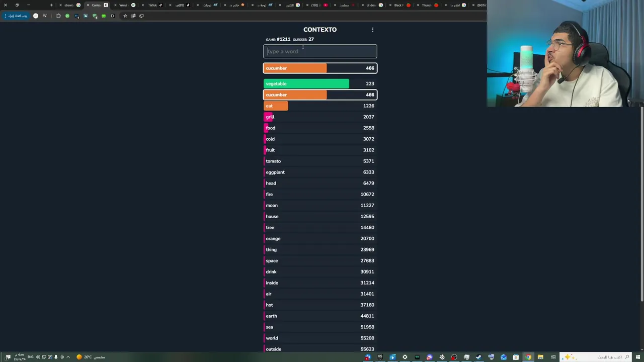644x362 pixels.
Task: Click the orange 'eat' guess bar
Action: click(x=320, y=106)
